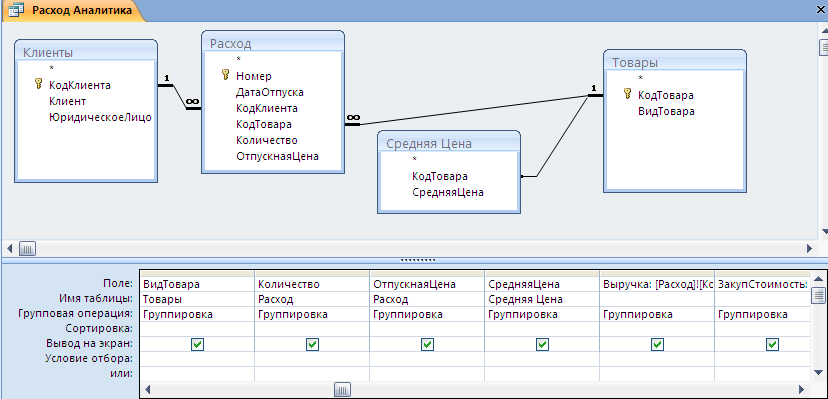
Task: Click the Количество field cell in grid
Action: click(x=312, y=284)
